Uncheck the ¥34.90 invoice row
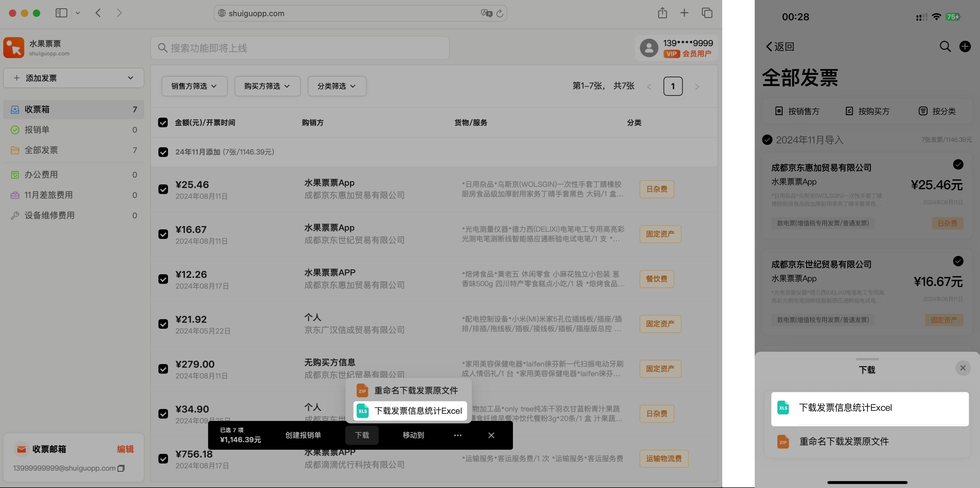The image size is (980, 488). tap(163, 414)
